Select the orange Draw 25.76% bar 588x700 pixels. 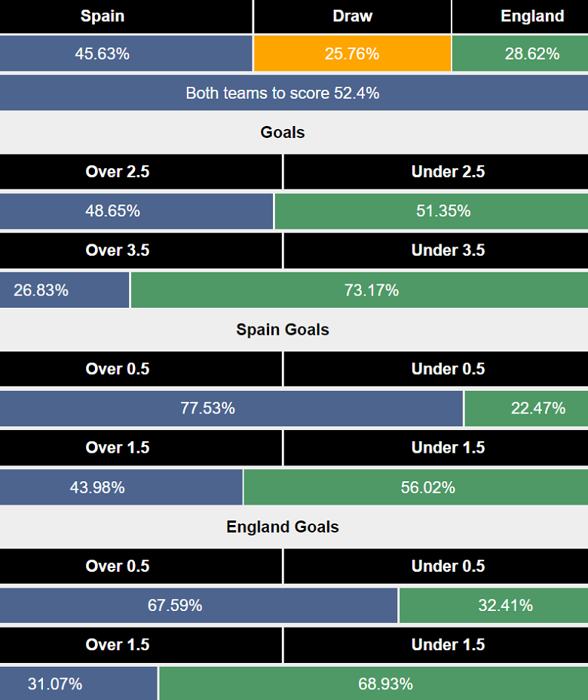(352, 54)
